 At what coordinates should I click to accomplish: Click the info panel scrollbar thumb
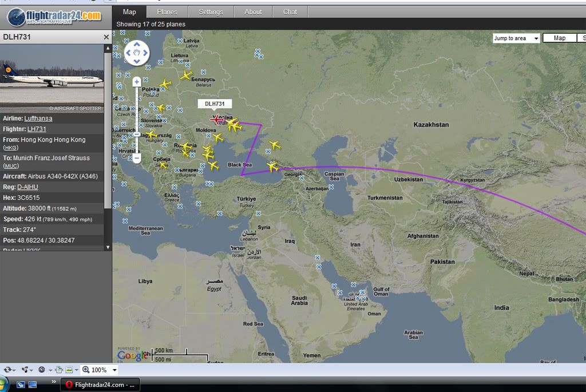coord(108,130)
